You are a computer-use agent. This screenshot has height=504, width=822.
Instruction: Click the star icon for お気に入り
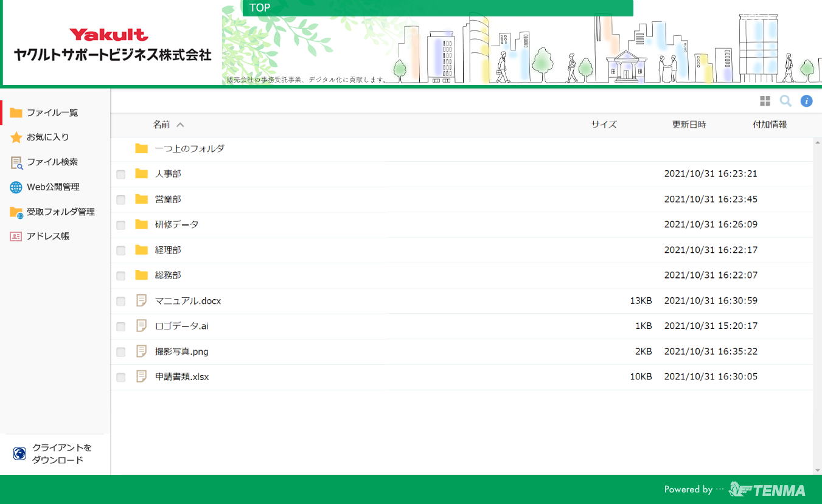(x=16, y=137)
